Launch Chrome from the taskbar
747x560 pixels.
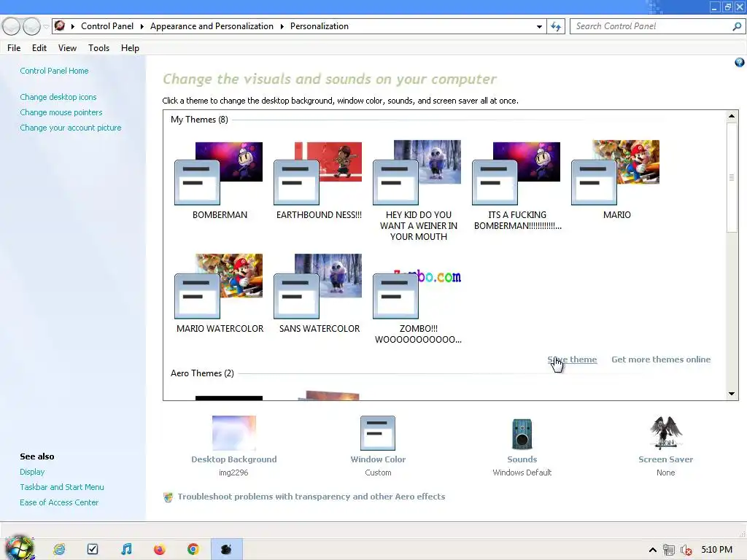tap(193, 549)
